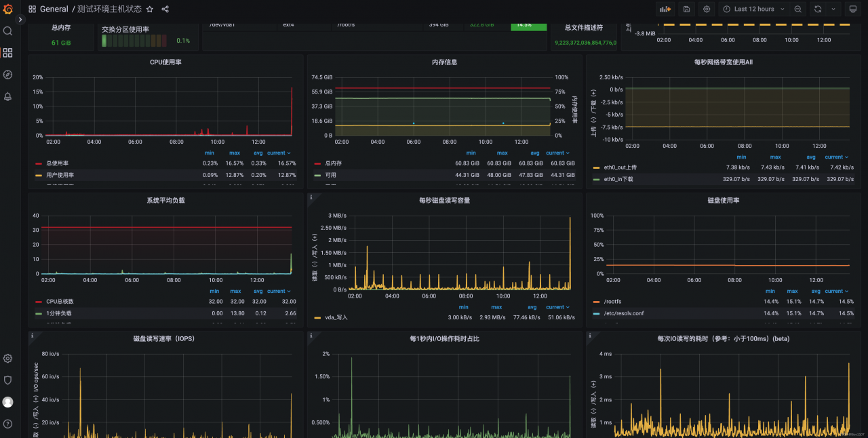Image resolution: width=868 pixels, height=438 pixels.
Task: Toggle the /etc/resolv.conf series visibility
Action: click(625, 313)
